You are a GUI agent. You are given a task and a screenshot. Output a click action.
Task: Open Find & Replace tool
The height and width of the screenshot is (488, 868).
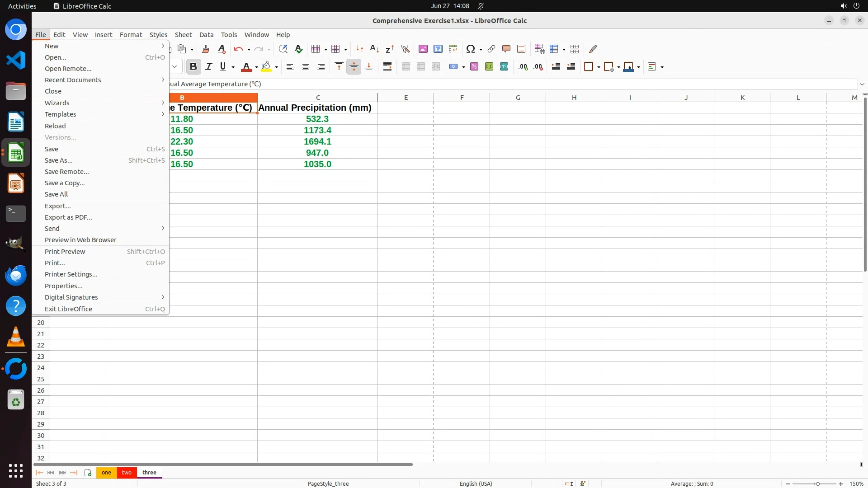pos(283,49)
